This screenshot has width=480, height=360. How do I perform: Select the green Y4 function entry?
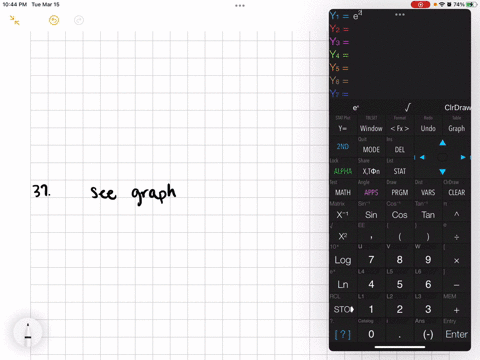(400, 55)
